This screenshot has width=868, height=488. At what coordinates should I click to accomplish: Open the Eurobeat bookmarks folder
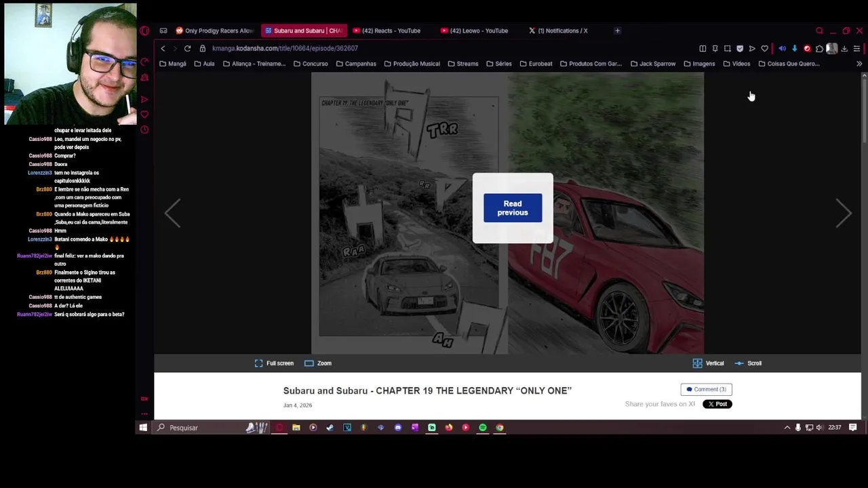[x=536, y=64]
